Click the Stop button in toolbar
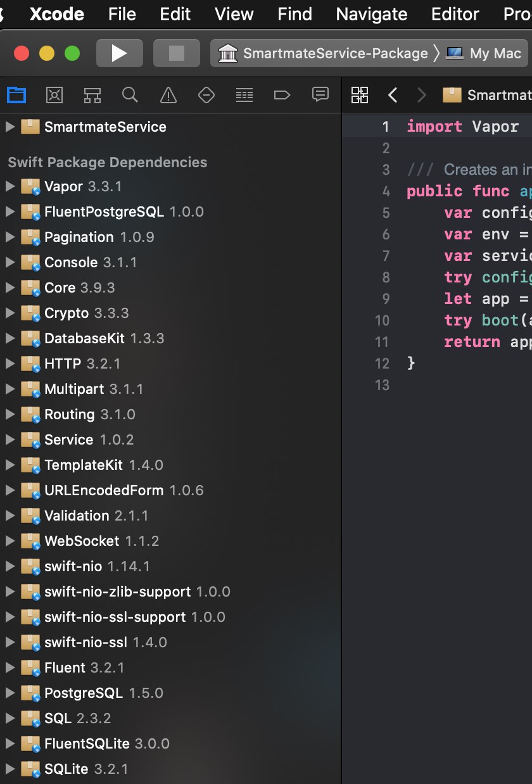 click(x=177, y=53)
